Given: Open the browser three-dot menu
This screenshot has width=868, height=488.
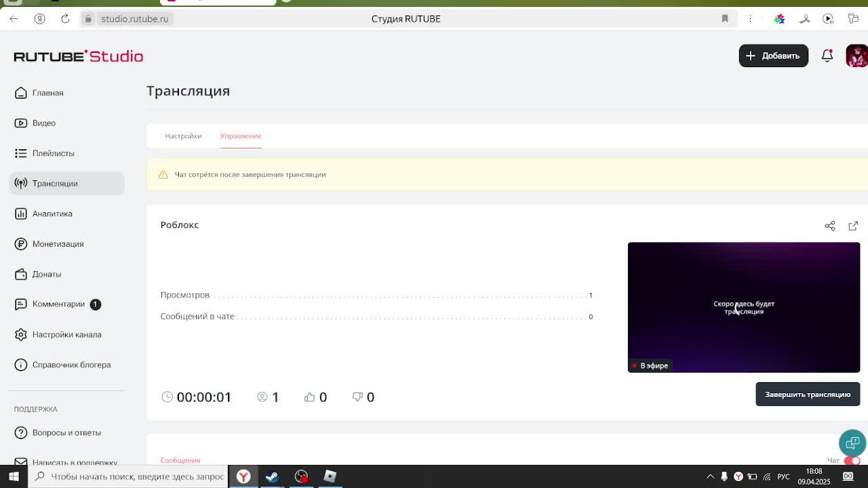Looking at the screenshot, I should 750,18.
